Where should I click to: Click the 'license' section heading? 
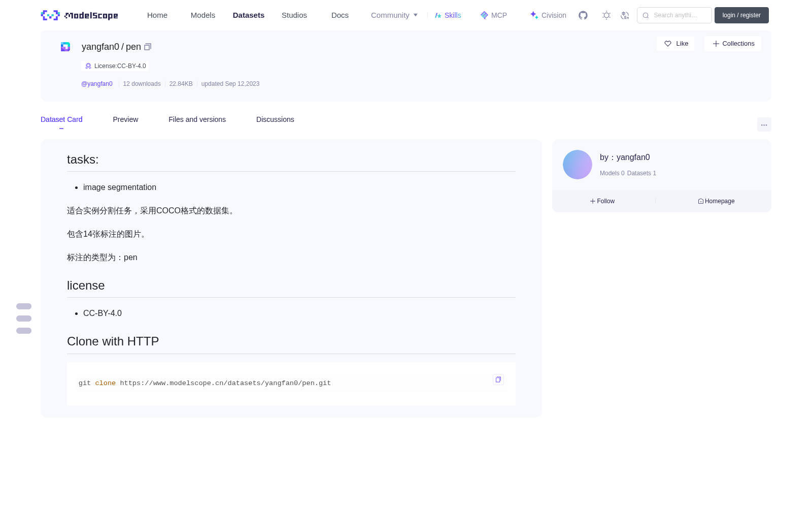(x=86, y=285)
